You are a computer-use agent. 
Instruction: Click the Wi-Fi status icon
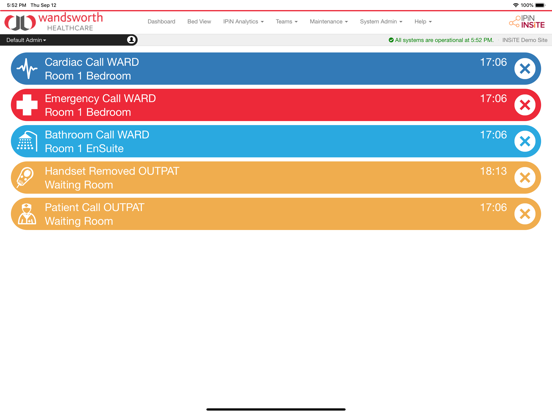tap(516, 5)
